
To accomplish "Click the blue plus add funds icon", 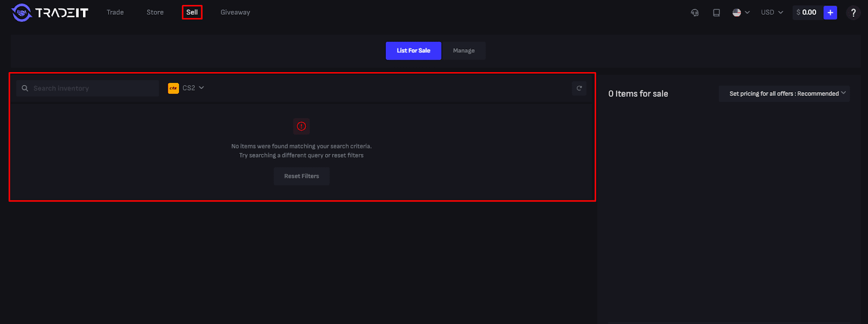I will 830,12.
